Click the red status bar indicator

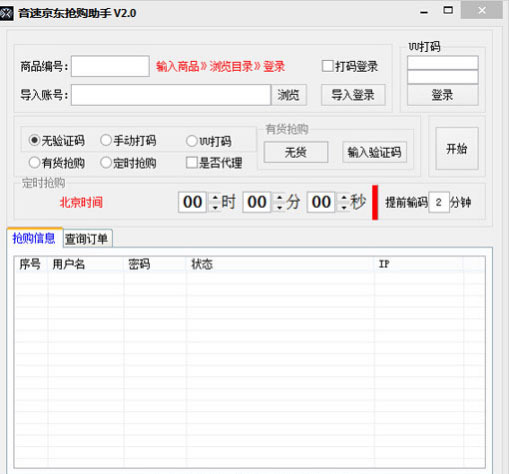(x=375, y=202)
